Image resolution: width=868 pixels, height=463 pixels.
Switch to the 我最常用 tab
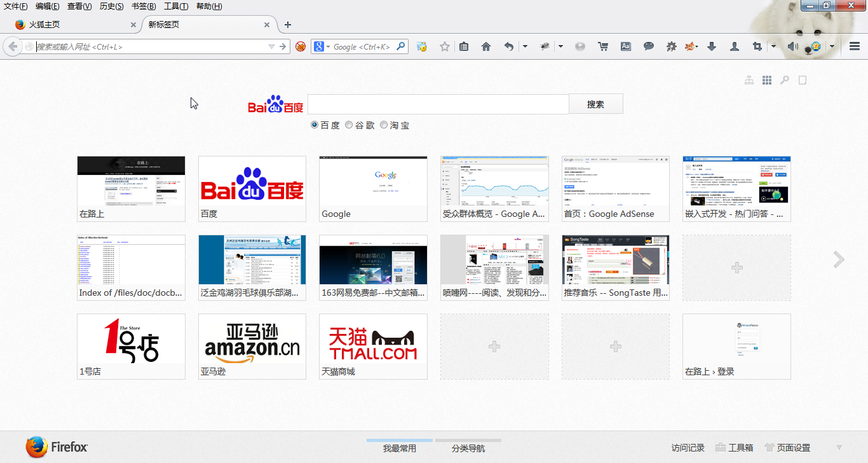(x=400, y=448)
